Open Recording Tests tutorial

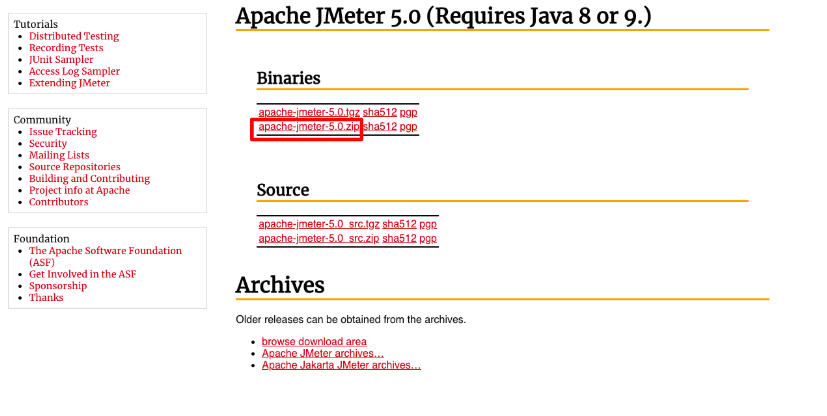click(x=66, y=47)
